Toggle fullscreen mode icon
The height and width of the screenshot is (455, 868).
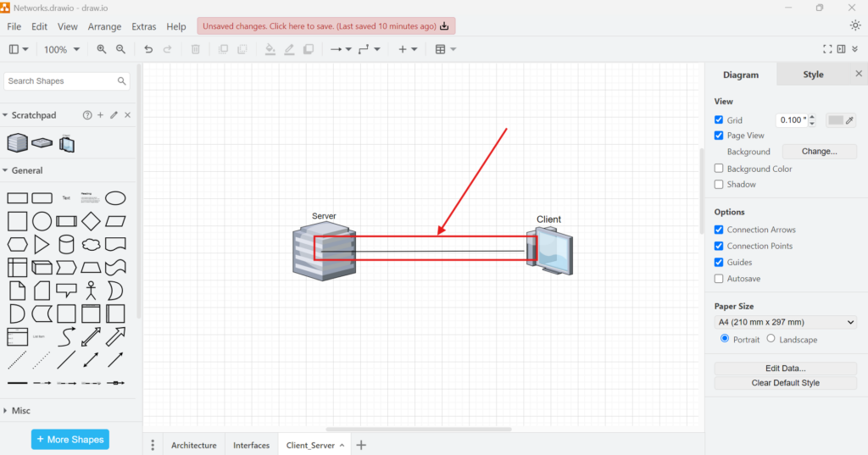827,49
